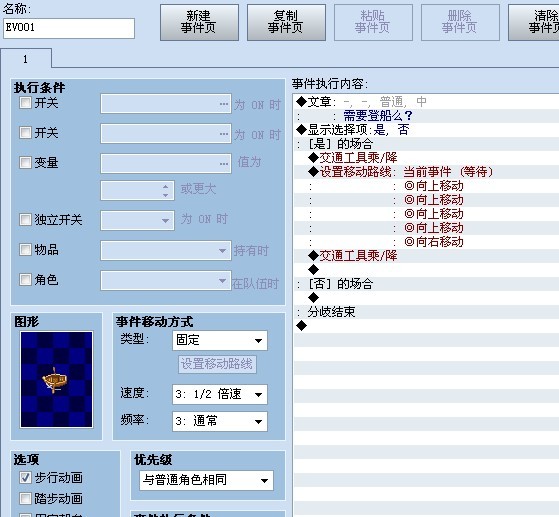Select the empty ◆ line above [否]
The height and width of the screenshot is (517, 559).
(427, 270)
